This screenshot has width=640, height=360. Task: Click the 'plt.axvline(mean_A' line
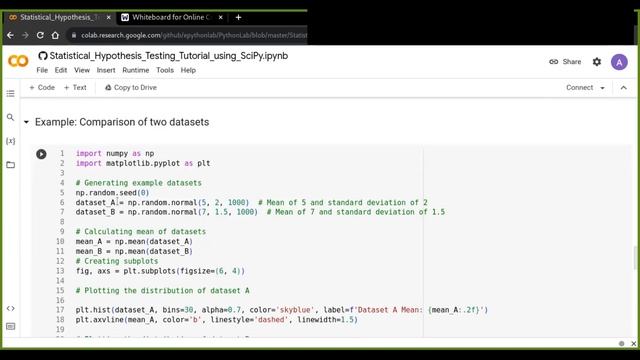[216, 320]
